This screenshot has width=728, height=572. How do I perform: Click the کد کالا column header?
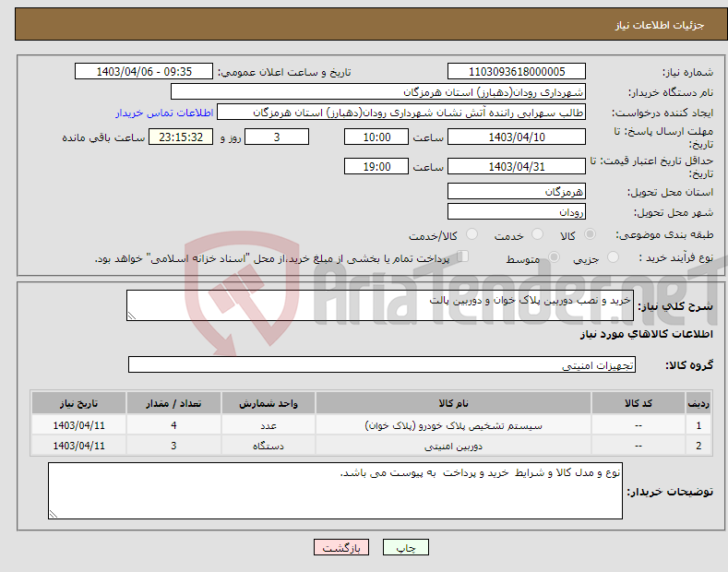click(638, 403)
